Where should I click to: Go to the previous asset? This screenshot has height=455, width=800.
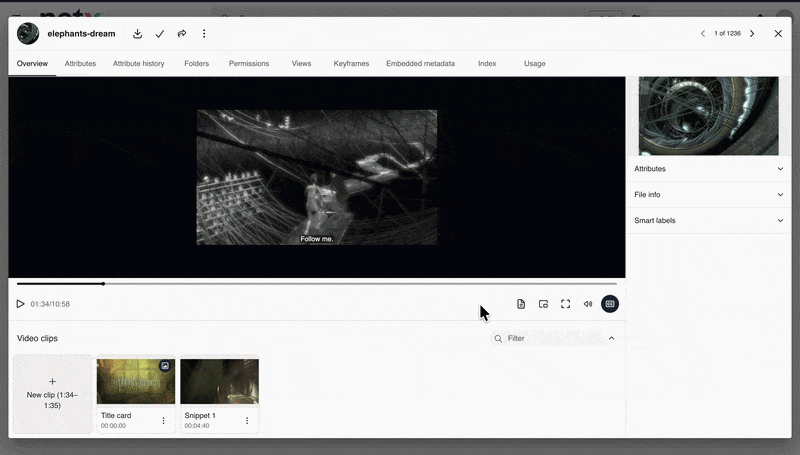point(703,34)
